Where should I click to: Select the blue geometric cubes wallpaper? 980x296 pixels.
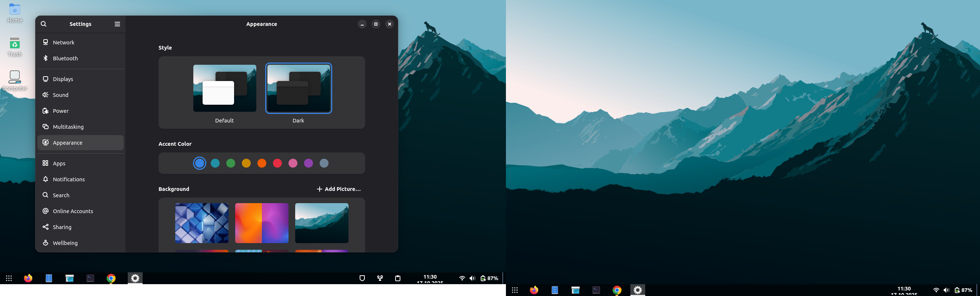point(201,223)
